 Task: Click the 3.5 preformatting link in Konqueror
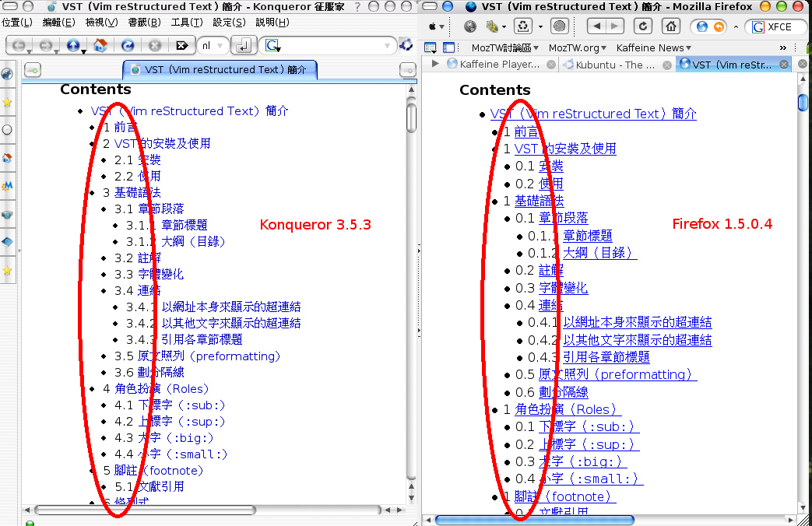click(208, 356)
